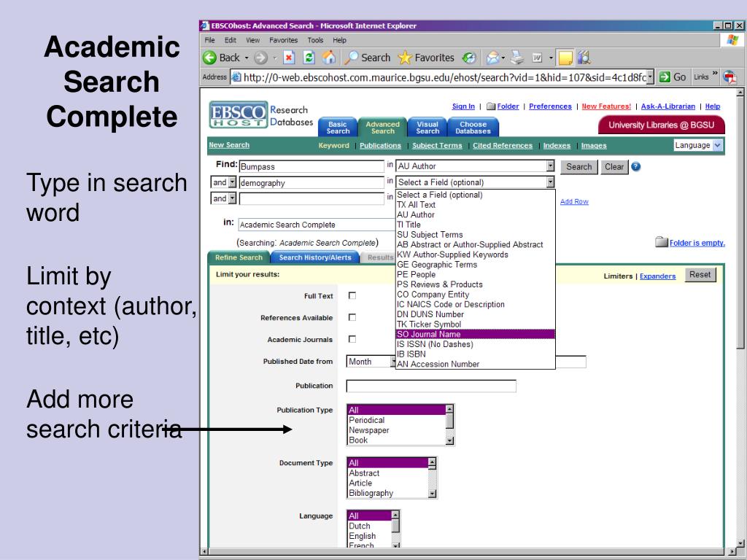Open the Tools menu
747x560 pixels.
tap(315, 40)
